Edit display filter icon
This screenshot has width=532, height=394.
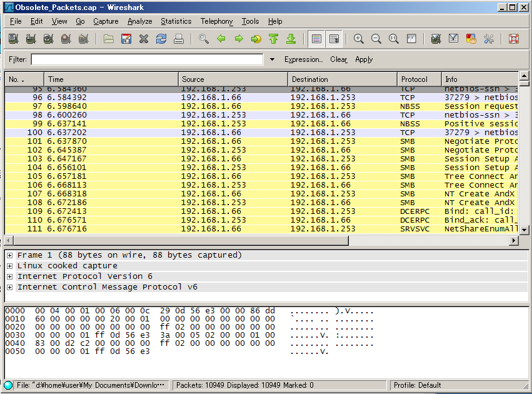point(454,39)
